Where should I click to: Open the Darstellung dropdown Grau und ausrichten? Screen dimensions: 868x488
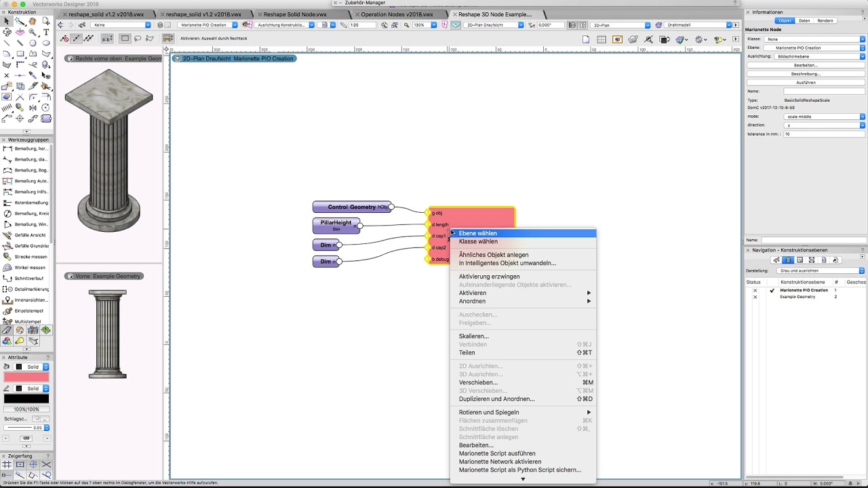[822, 270]
